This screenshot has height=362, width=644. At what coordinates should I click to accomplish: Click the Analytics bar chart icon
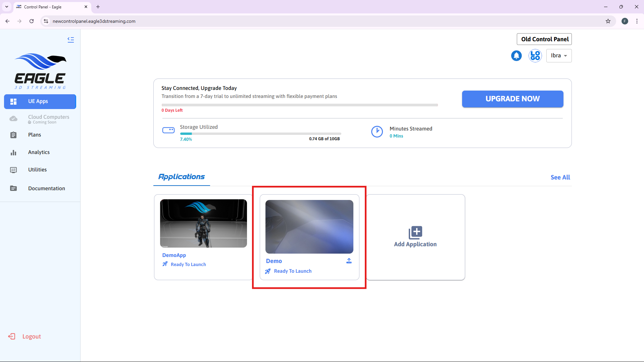tap(13, 153)
